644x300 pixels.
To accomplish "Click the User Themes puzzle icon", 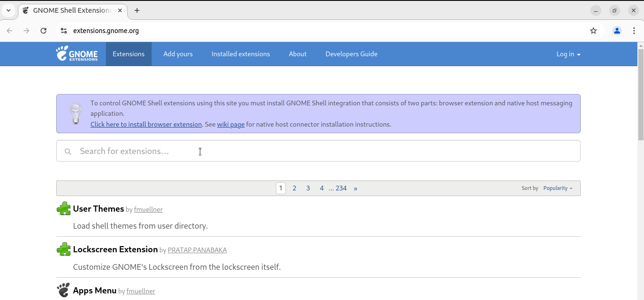I will click(x=63, y=208).
